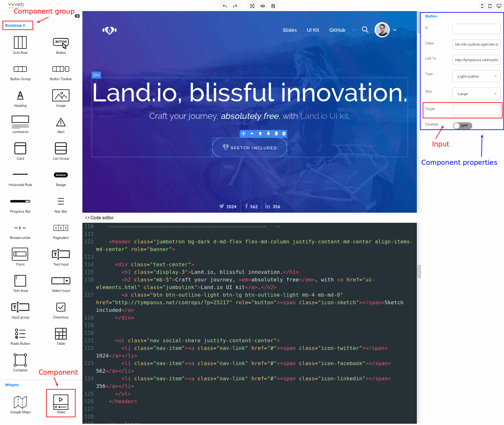The height and width of the screenshot is (425, 504).
Task: Select the Pagination component
Action: (x=61, y=232)
